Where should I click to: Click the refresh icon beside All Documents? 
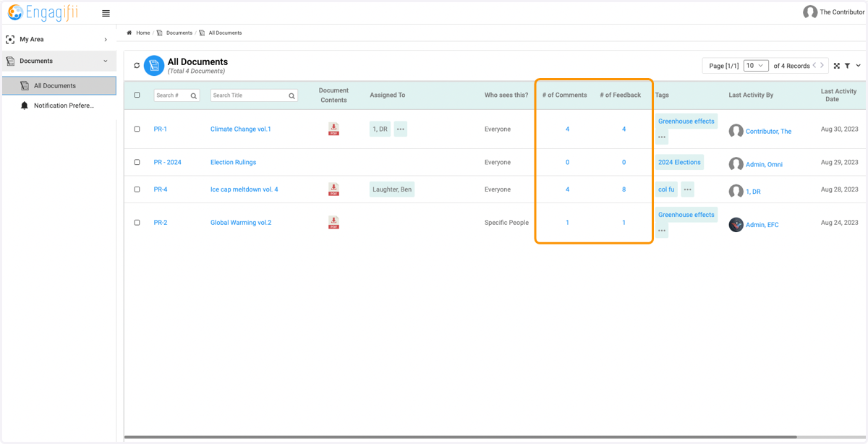click(x=137, y=66)
